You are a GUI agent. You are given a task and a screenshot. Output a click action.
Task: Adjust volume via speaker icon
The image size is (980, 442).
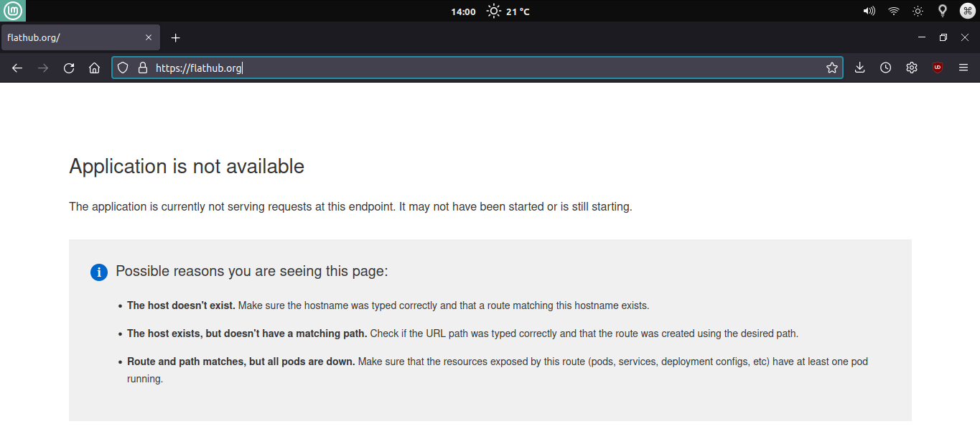tap(869, 11)
